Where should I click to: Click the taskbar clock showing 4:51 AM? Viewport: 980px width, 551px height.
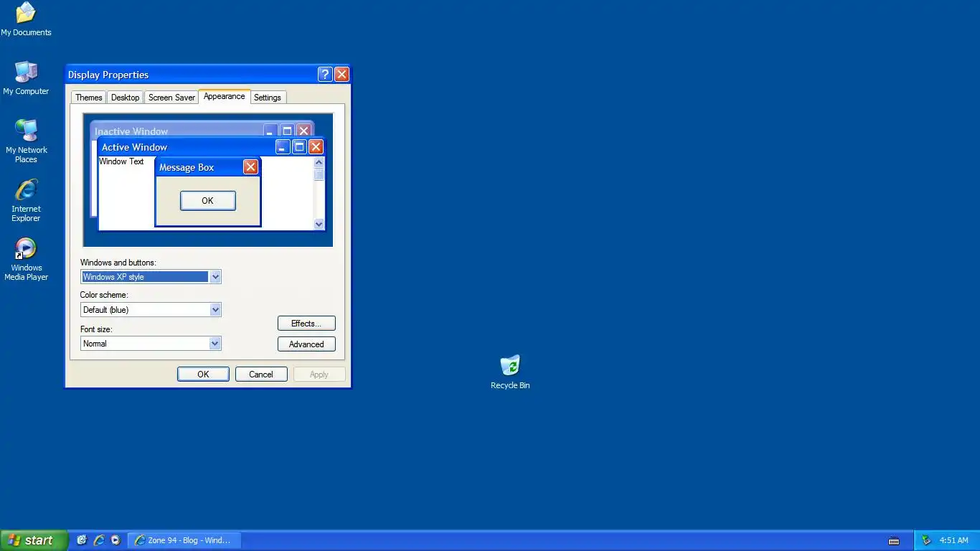(x=953, y=540)
